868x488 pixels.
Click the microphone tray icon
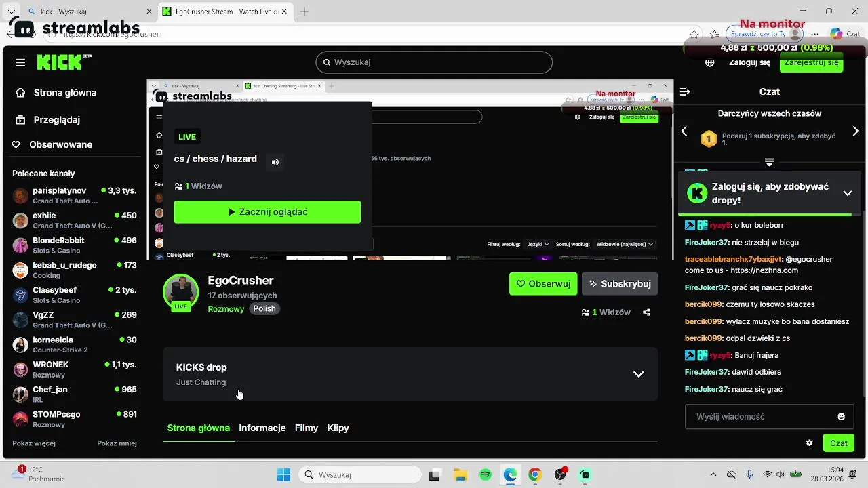click(749, 474)
